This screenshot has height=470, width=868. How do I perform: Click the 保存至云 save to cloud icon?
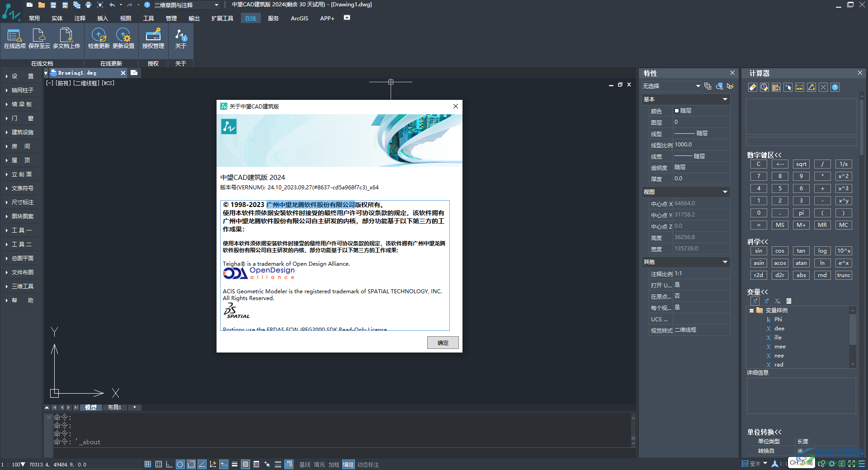(x=39, y=38)
